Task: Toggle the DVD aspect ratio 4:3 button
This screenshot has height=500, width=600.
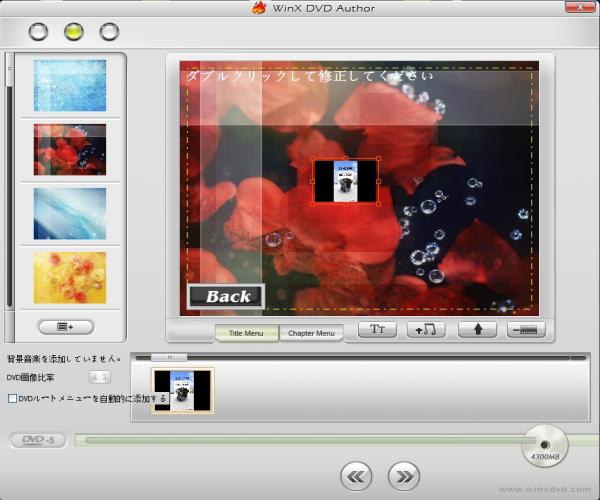Action: point(99,377)
